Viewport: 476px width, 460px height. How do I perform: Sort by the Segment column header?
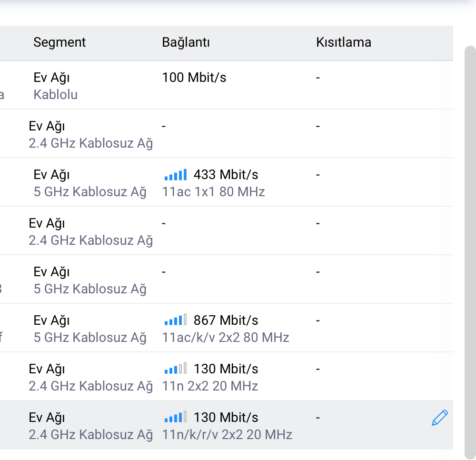pos(59,42)
